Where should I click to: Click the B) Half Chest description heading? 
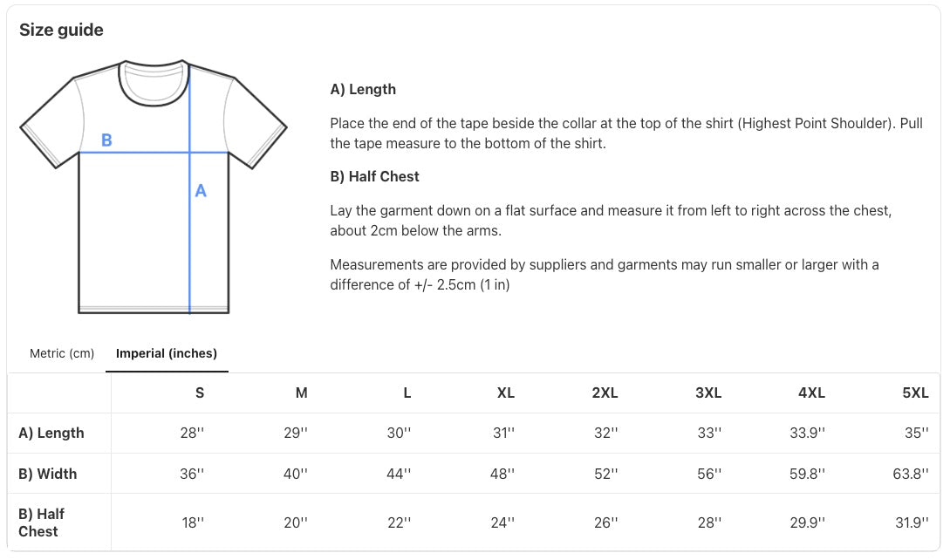pos(374,176)
